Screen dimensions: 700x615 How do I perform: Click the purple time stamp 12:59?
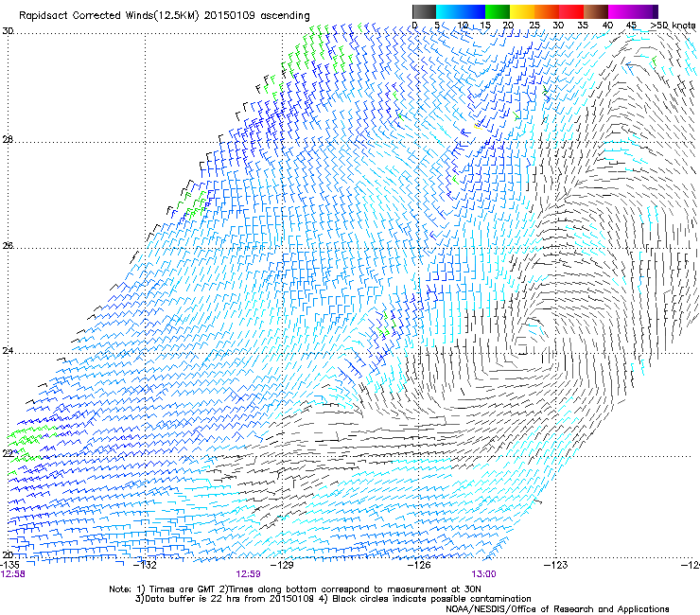click(x=248, y=574)
